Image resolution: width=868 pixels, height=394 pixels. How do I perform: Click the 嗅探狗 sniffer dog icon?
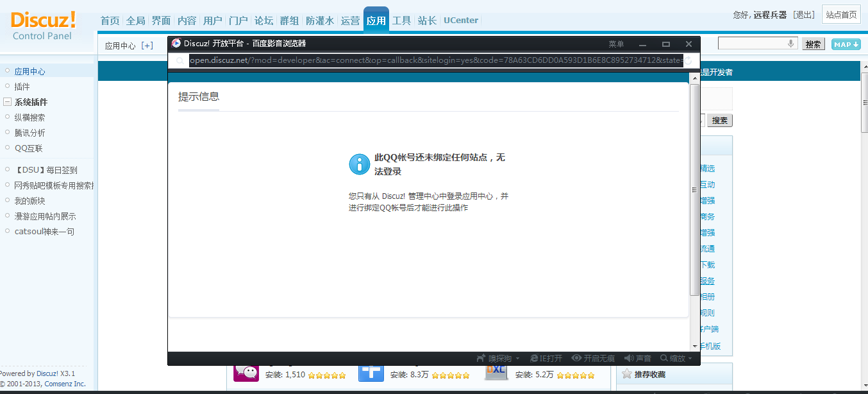[x=481, y=358]
